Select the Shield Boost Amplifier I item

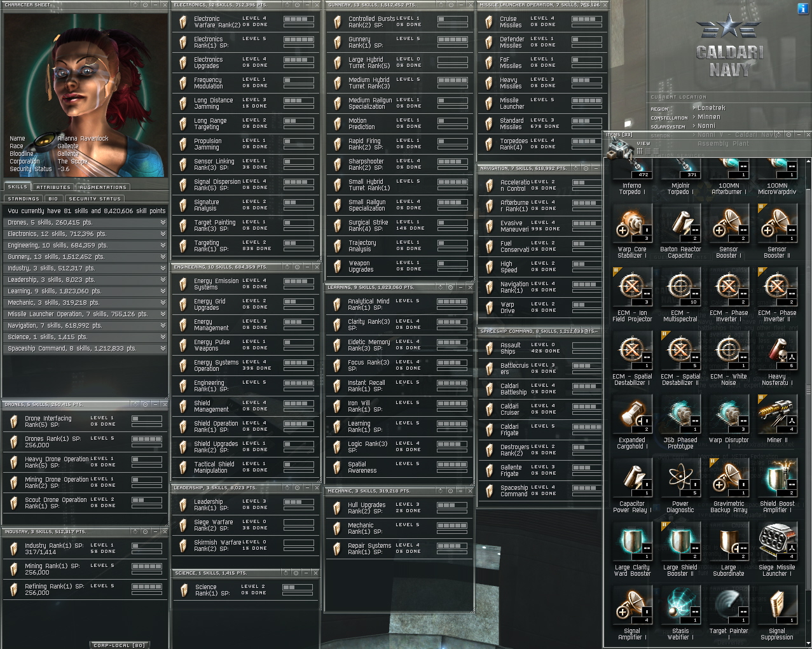[x=777, y=486]
